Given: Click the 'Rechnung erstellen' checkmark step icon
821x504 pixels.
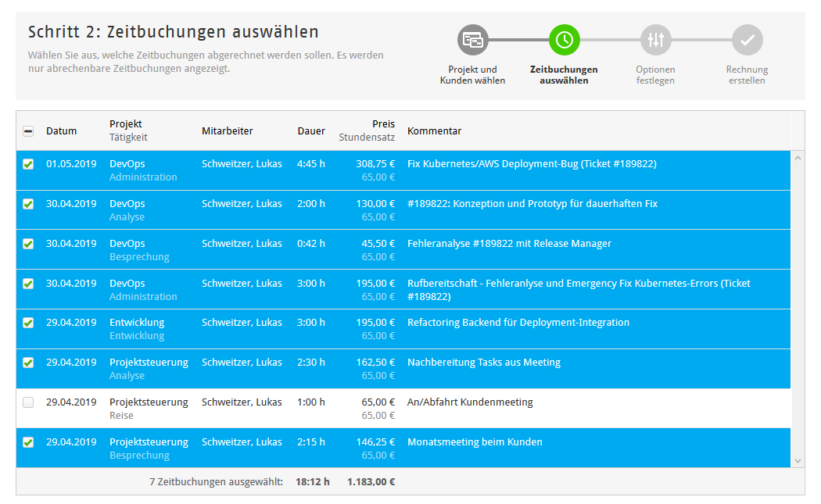Looking at the screenshot, I should 747,40.
